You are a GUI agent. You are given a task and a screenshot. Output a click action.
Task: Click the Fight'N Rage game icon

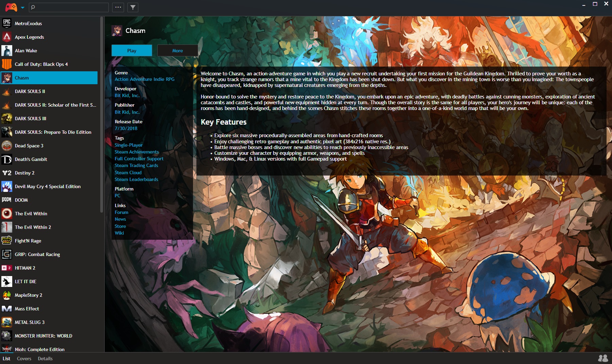tap(7, 241)
